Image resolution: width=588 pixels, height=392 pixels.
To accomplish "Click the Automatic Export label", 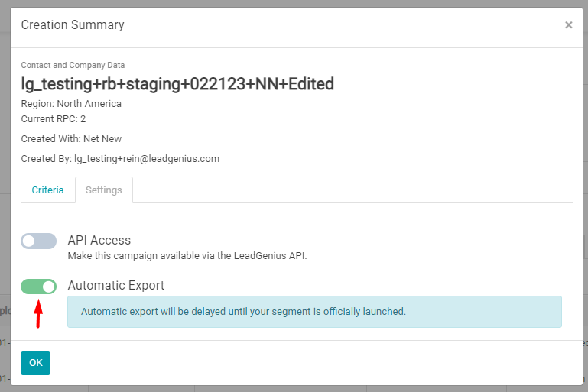I will pyautogui.click(x=116, y=286).
